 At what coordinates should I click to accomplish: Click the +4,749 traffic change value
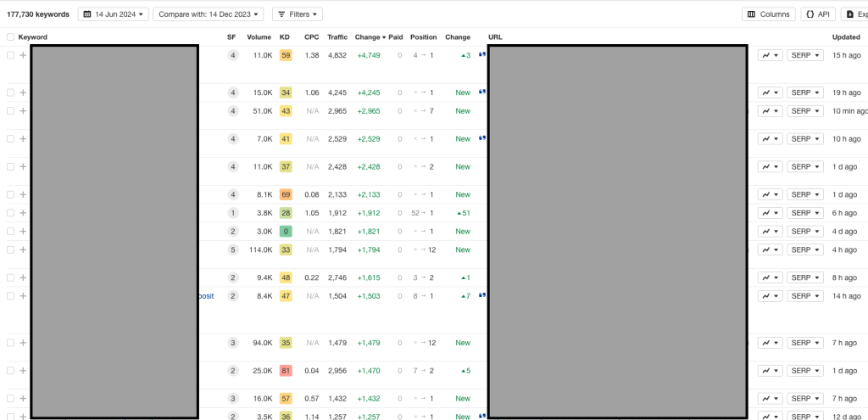tap(369, 55)
